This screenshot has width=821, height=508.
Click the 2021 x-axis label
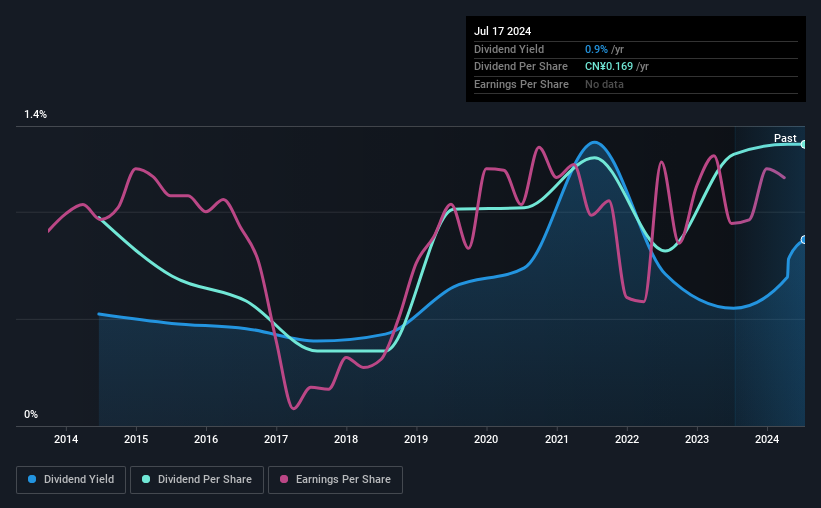[x=557, y=439]
